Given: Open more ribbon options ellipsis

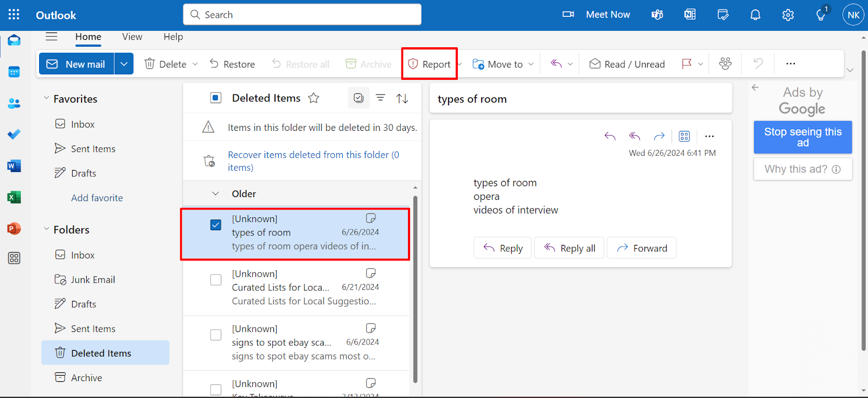Looking at the screenshot, I should 791,64.
